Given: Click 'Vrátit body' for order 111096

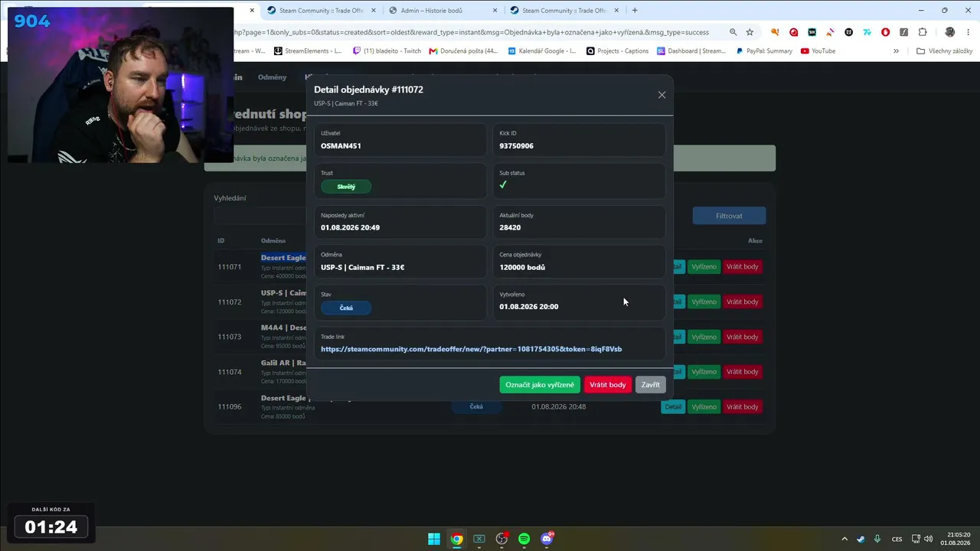Looking at the screenshot, I should [x=742, y=407].
